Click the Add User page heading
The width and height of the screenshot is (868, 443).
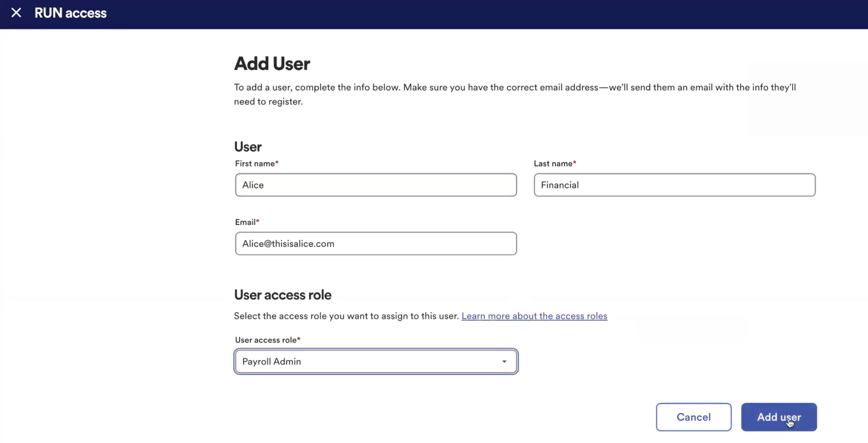[272, 63]
